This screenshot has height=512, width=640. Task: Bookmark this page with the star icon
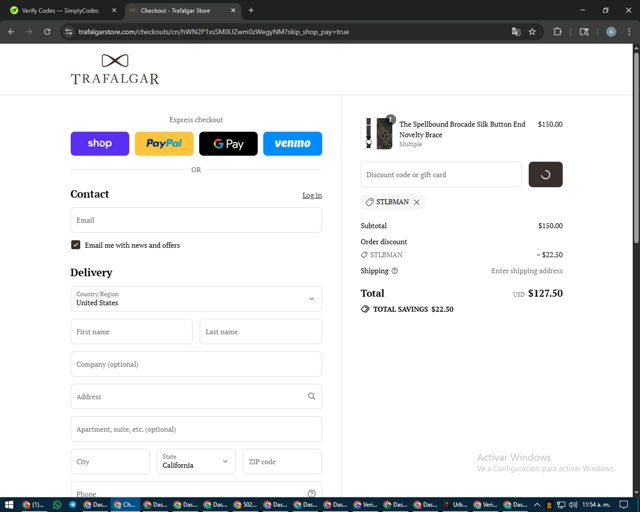click(532, 32)
